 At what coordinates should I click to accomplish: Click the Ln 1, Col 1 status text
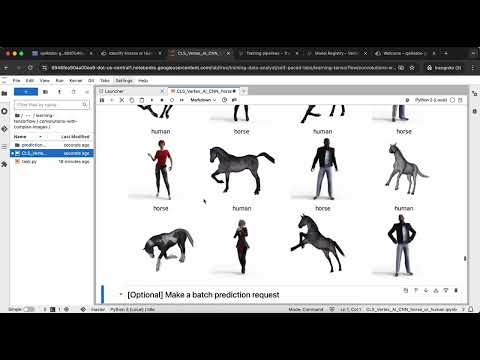pyautogui.click(x=351, y=310)
